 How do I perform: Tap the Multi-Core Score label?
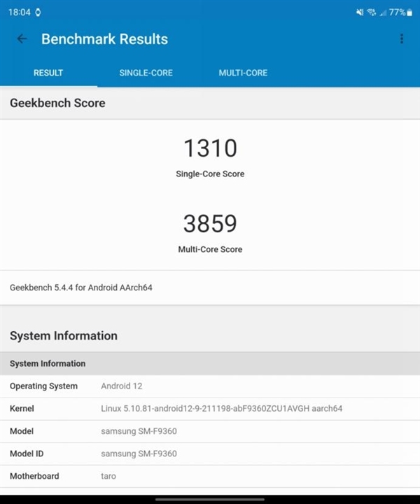210,249
